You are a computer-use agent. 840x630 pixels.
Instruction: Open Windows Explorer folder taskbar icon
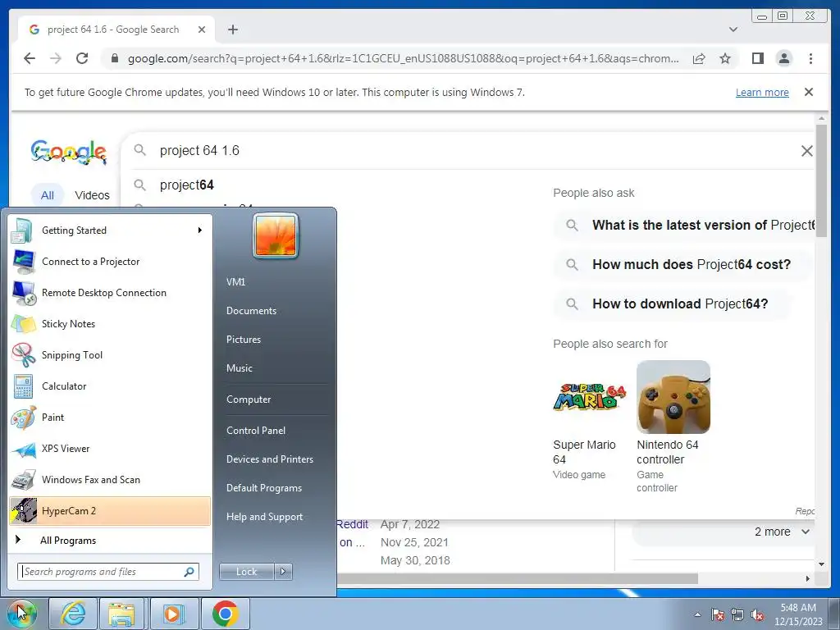(121, 614)
